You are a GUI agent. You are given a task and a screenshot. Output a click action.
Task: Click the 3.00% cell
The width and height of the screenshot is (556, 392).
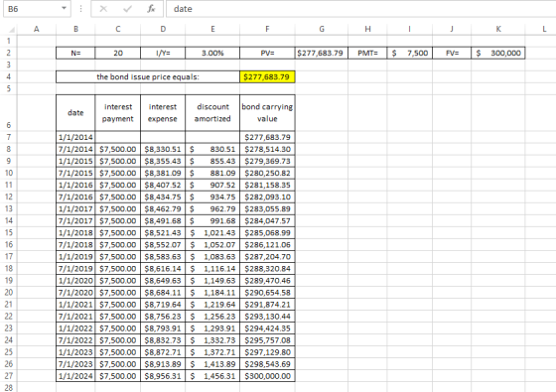point(212,54)
